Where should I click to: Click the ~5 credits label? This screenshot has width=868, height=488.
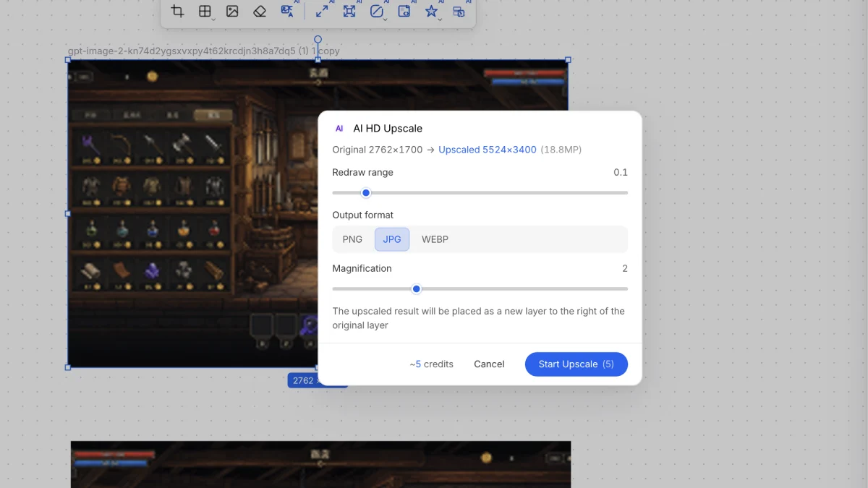pos(431,364)
